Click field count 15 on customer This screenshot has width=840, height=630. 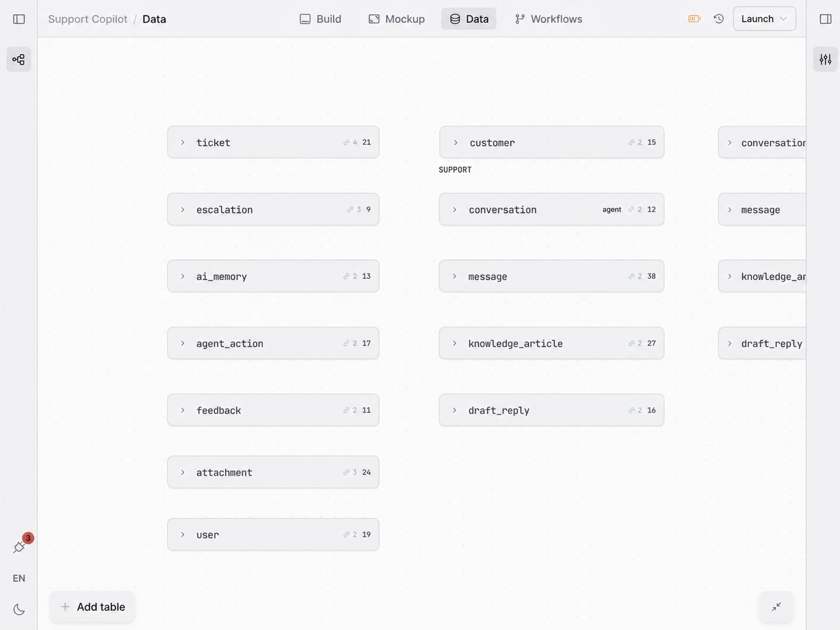point(652,142)
